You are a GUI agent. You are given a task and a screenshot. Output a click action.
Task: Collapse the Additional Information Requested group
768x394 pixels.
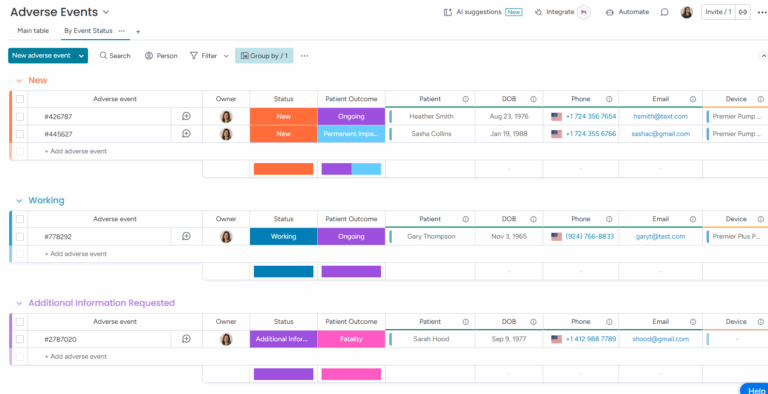[19, 303]
